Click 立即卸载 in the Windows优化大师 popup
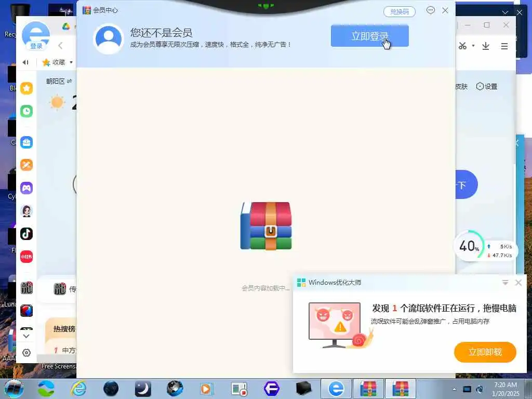The width and height of the screenshot is (532, 399). click(x=485, y=352)
